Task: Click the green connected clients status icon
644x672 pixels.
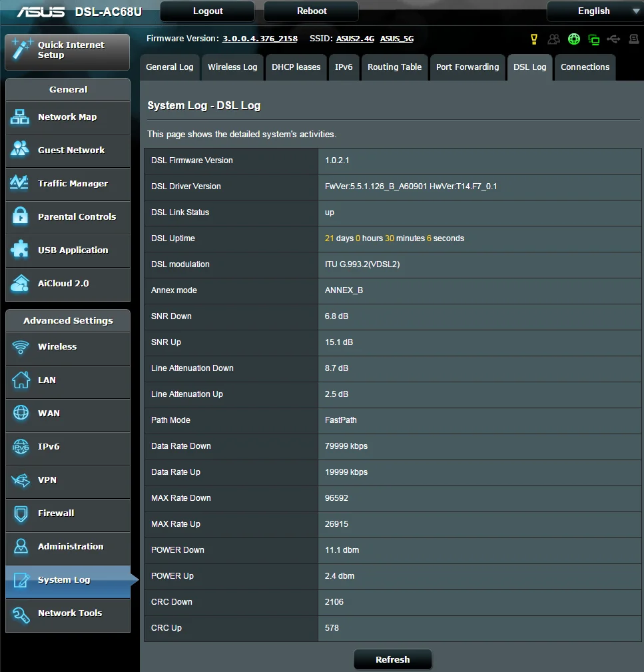Action: coord(594,40)
